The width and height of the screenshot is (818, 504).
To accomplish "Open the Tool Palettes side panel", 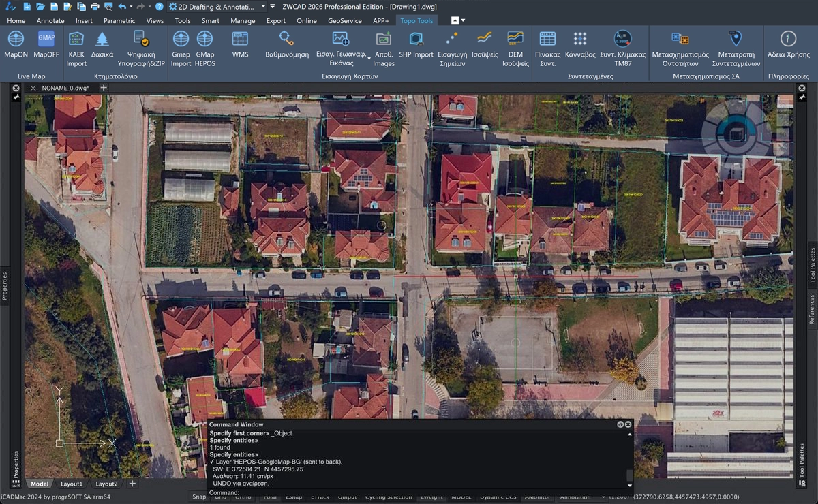I will [813, 266].
